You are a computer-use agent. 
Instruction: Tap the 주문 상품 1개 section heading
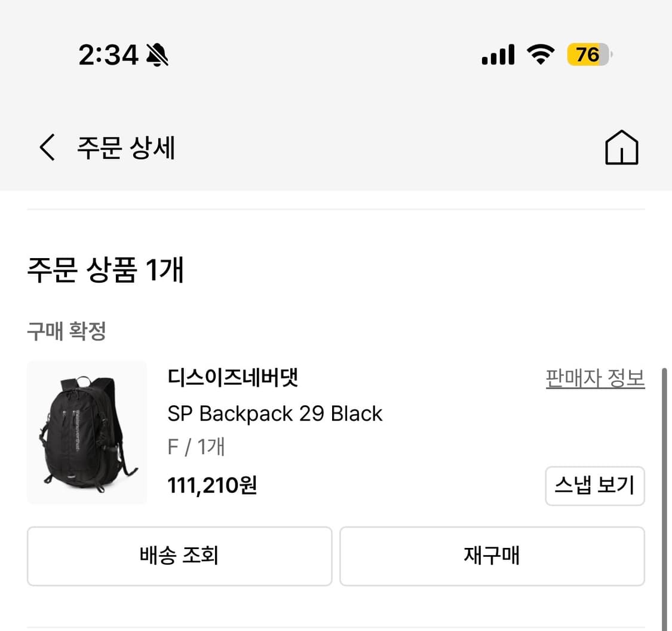[105, 270]
